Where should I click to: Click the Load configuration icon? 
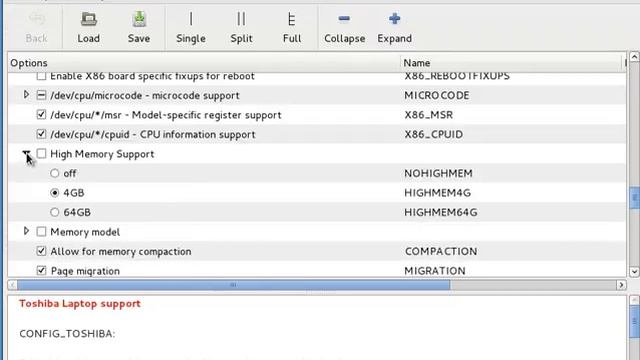pyautogui.click(x=89, y=19)
